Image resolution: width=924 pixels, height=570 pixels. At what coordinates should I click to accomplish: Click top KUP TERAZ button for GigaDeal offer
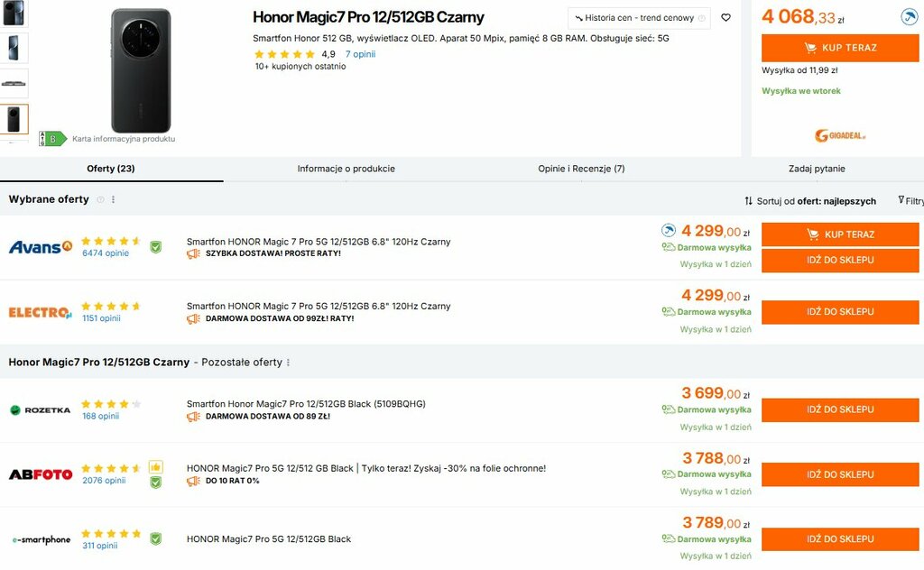point(839,48)
